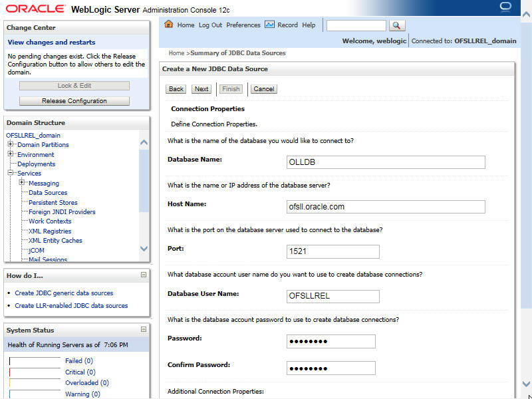
Task: Click the page scroll down arrow
Action: pos(526,384)
